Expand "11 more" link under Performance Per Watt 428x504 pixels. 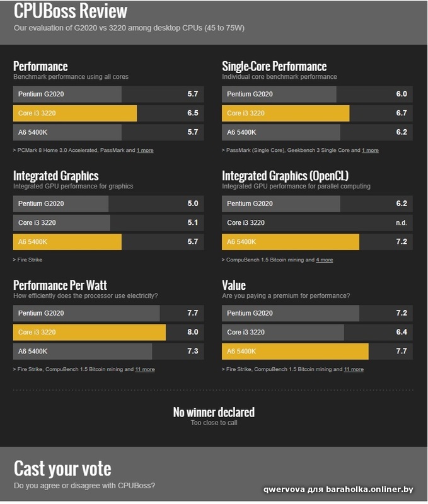pyautogui.click(x=145, y=369)
